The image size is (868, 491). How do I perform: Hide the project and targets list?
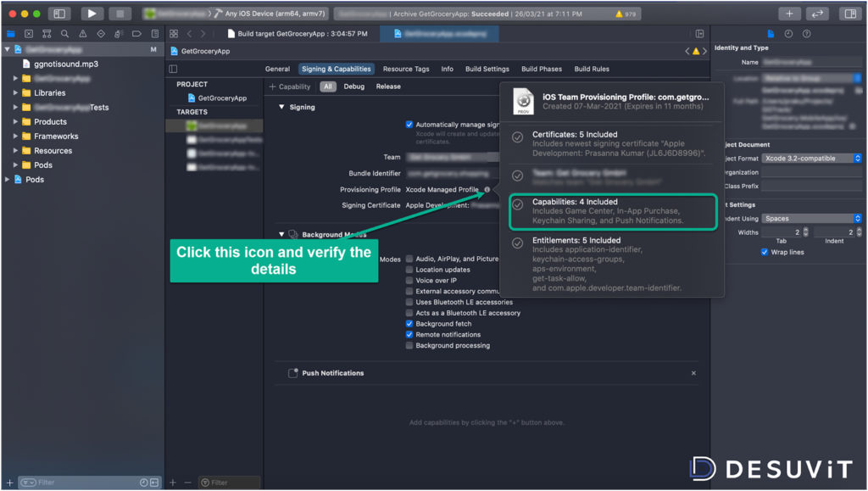pos(173,70)
